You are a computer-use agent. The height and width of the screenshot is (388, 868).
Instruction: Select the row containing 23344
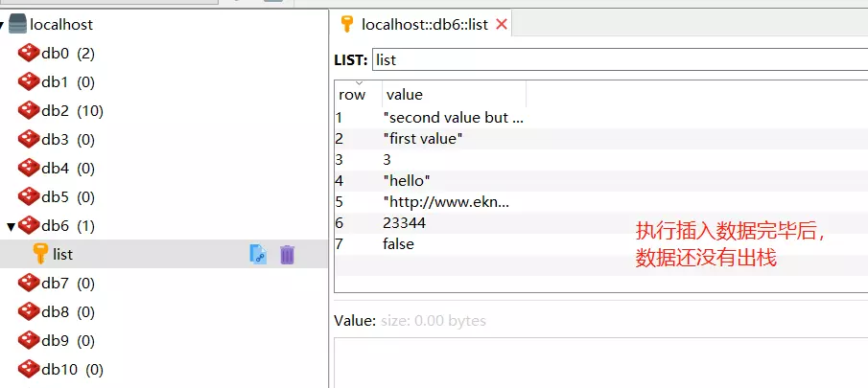[601, 222]
